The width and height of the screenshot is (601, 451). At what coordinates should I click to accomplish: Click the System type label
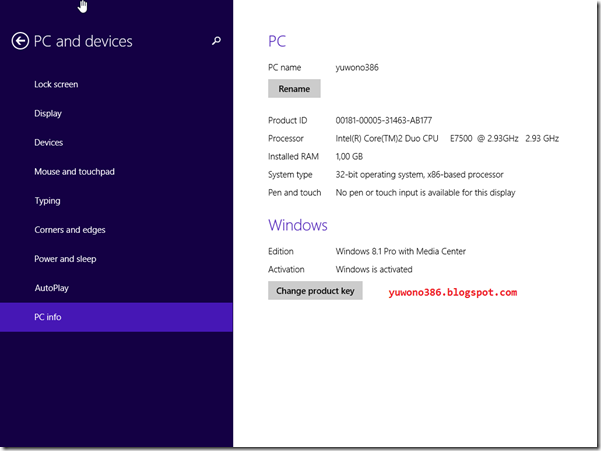(290, 175)
